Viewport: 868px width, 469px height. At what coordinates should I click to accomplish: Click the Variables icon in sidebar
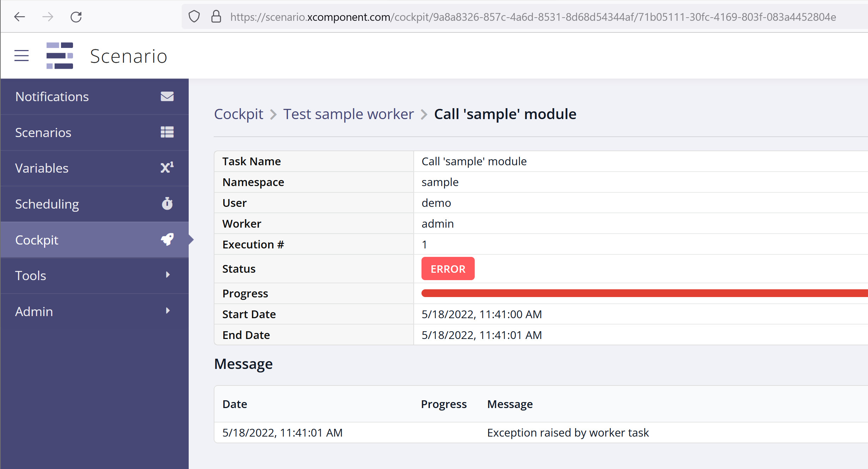[x=167, y=167]
